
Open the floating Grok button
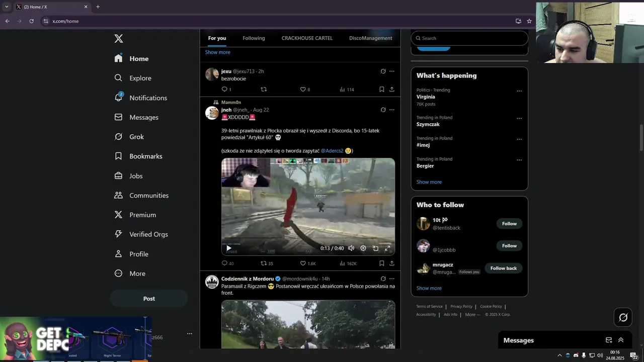[623, 317]
